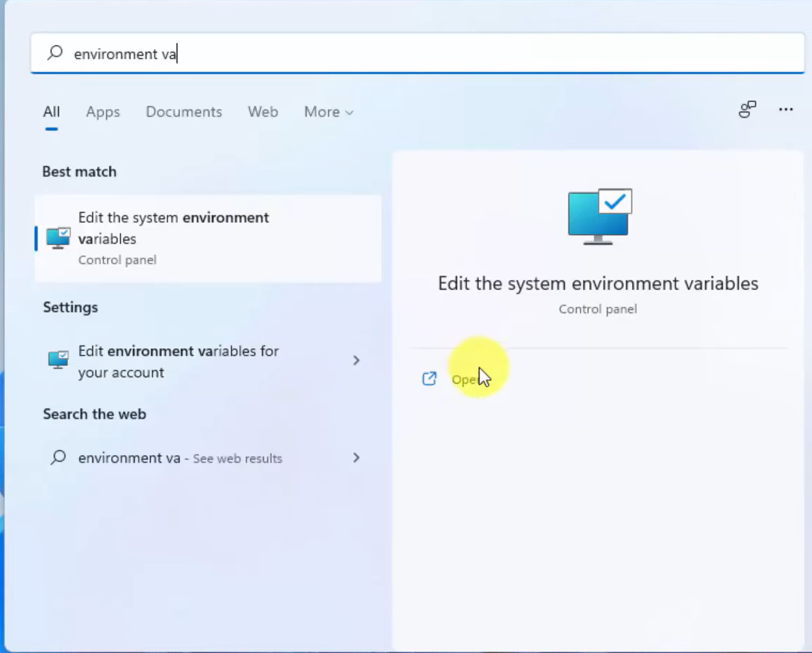Expand the web results chevron

[x=357, y=458]
